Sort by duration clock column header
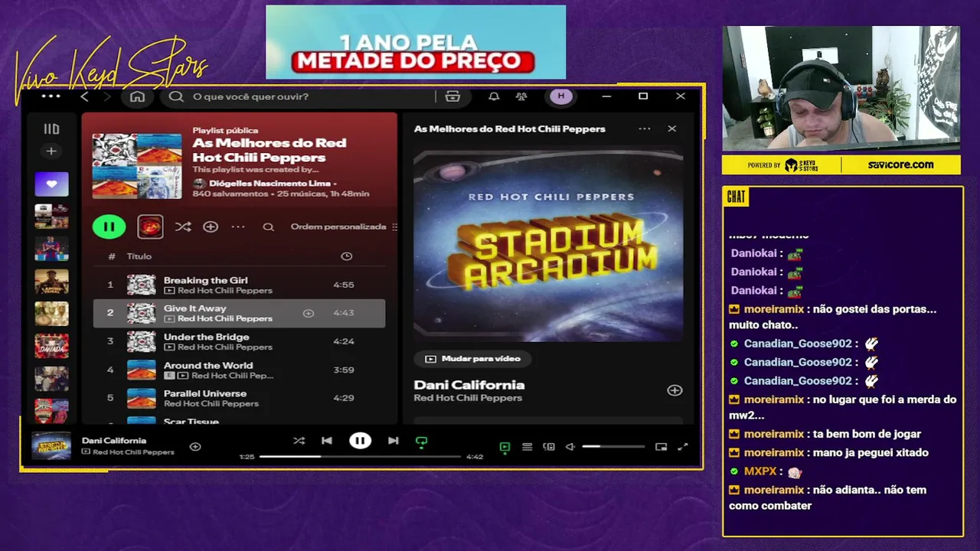Screen dimensions: 980x551 (346, 256)
